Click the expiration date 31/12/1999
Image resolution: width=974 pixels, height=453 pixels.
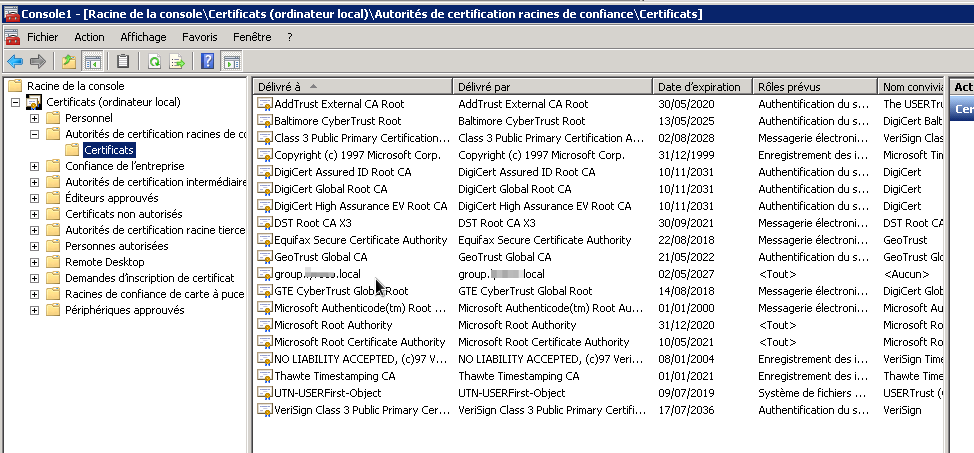(686, 155)
